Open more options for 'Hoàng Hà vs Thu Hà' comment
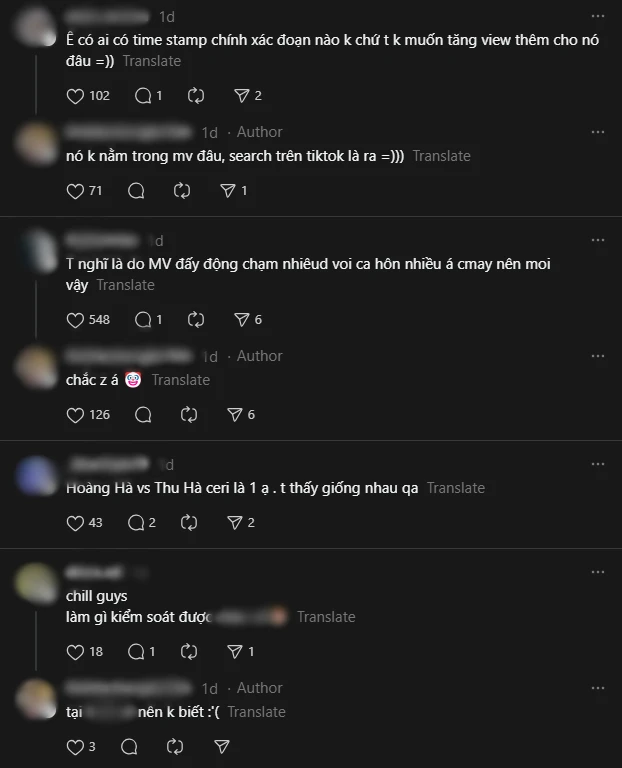The width and height of the screenshot is (622, 768). [x=598, y=464]
